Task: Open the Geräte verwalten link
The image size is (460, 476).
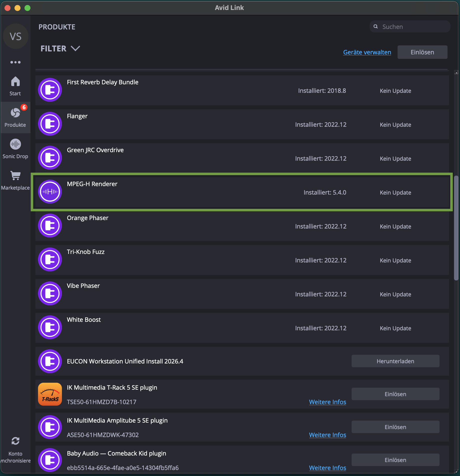Action: click(367, 52)
